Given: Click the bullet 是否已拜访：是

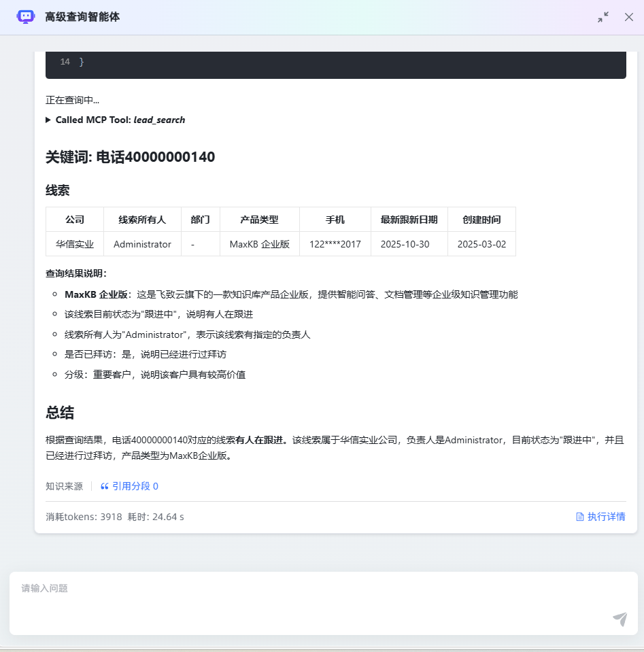Looking at the screenshot, I should coord(146,354).
